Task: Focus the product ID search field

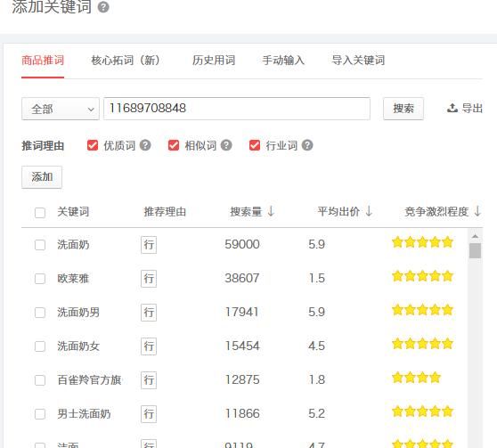Action: click(237, 109)
